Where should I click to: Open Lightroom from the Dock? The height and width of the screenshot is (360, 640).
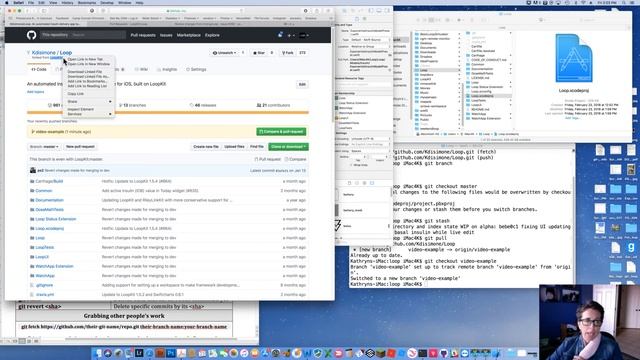pyautogui.click(x=139, y=353)
